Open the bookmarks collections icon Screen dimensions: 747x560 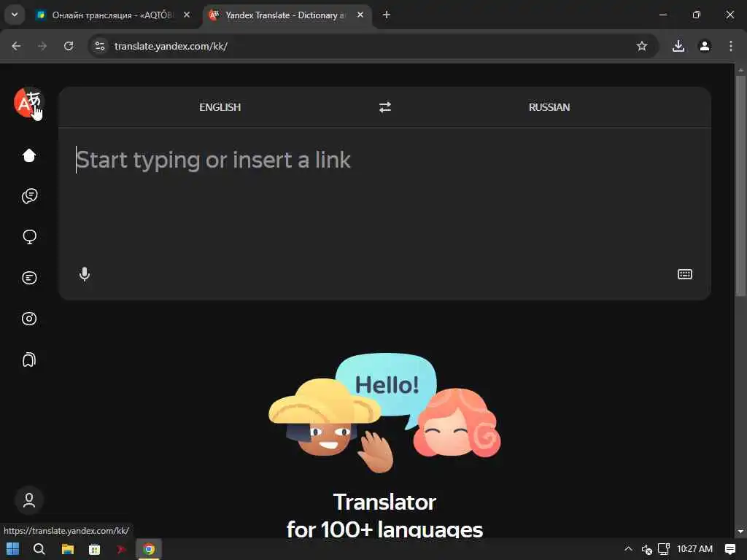pyautogui.click(x=29, y=359)
